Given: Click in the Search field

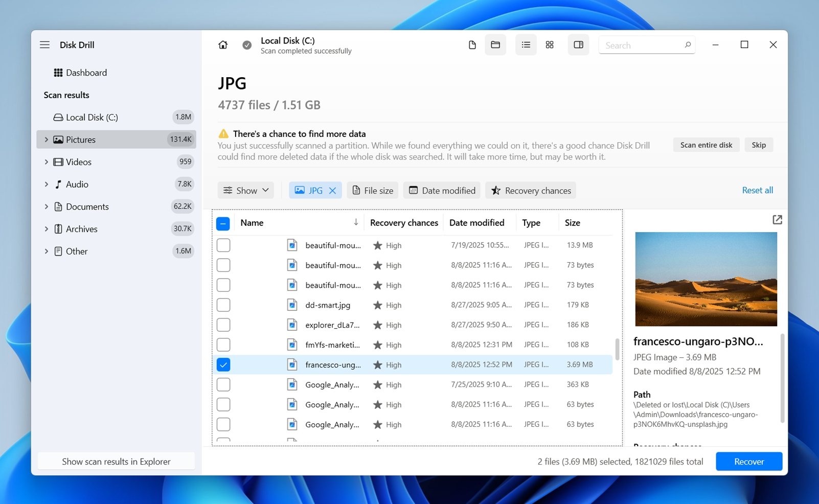Looking at the screenshot, I should tap(642, 45).
